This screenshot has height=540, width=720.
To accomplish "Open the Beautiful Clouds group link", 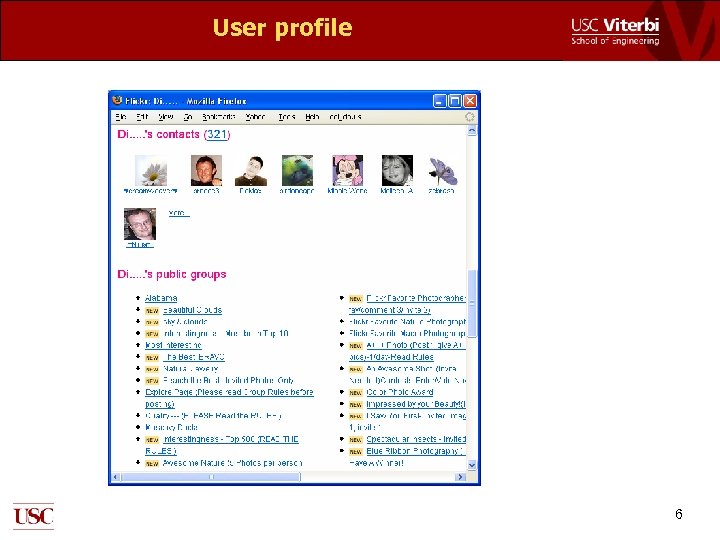I will (x=192, y=310).
